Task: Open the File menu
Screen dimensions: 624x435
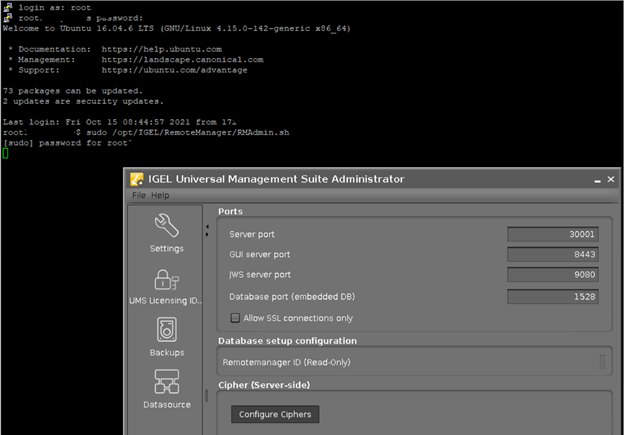Action: coord(139,195)
